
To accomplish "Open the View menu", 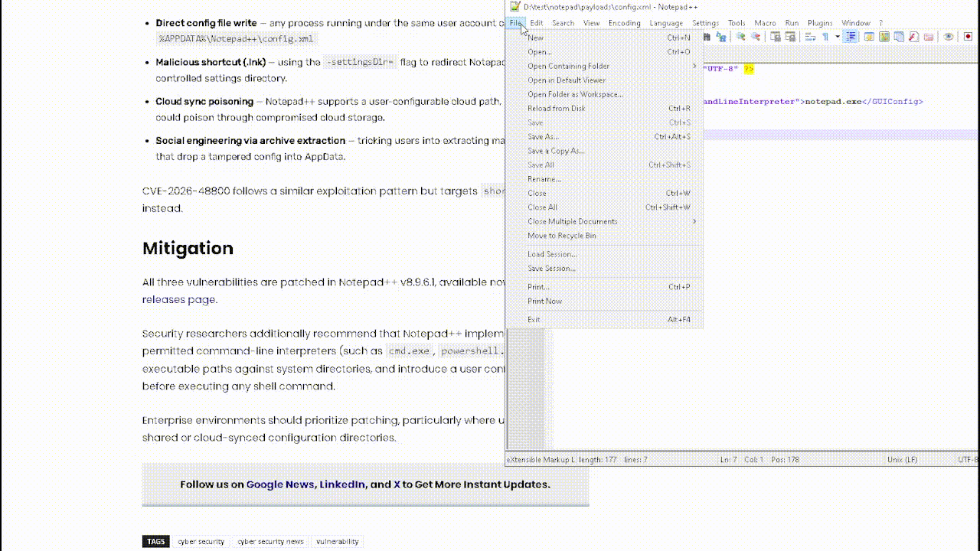I will click(591, 23).
